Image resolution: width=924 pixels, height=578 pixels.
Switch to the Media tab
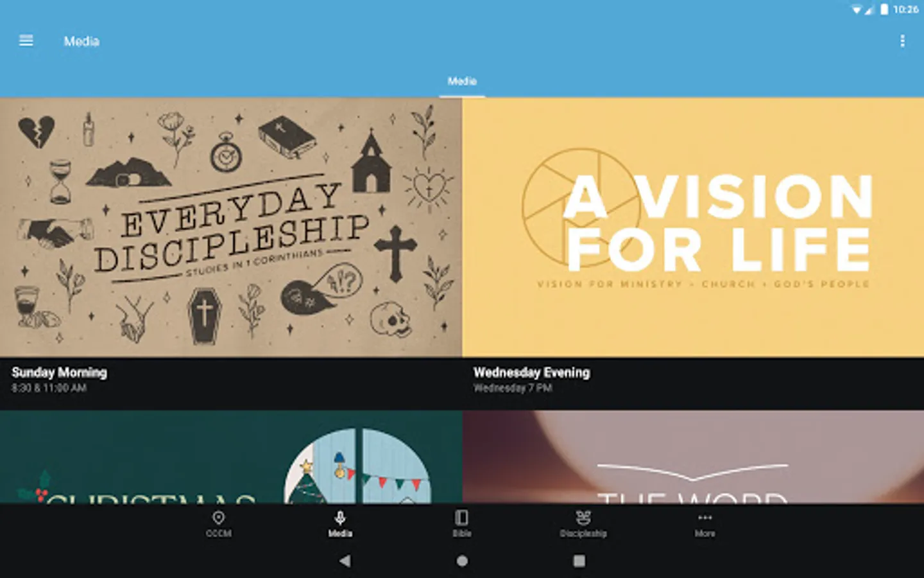[462, 82]
